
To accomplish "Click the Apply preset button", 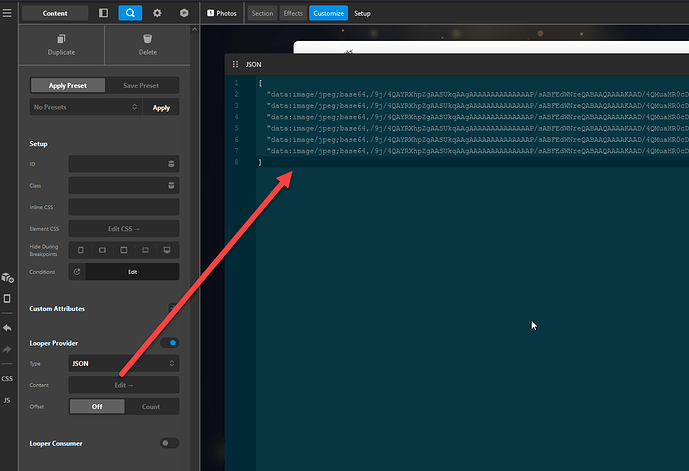I will [161, 107].
